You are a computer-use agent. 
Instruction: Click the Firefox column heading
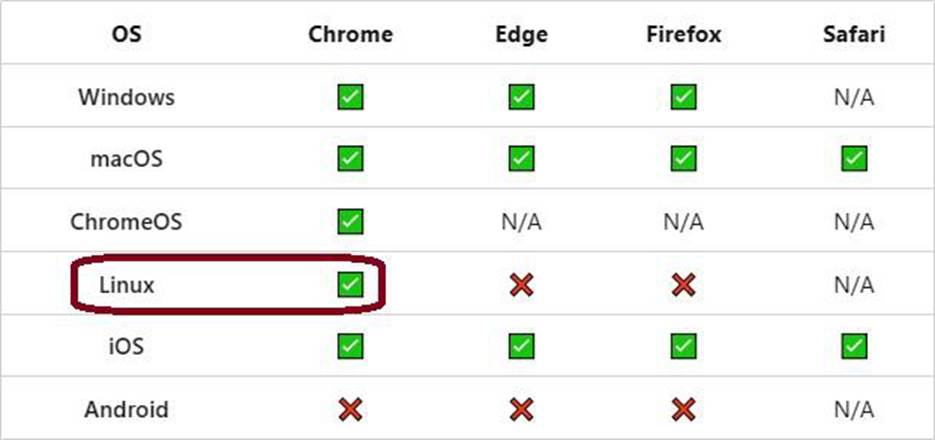pyautogui.click(x=683, y=34)
